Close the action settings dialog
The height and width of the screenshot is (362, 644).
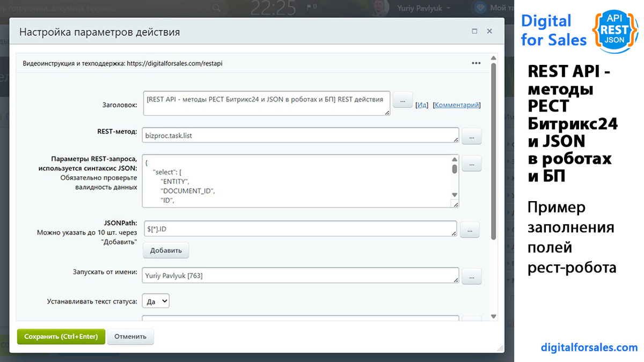pos(489,32)
